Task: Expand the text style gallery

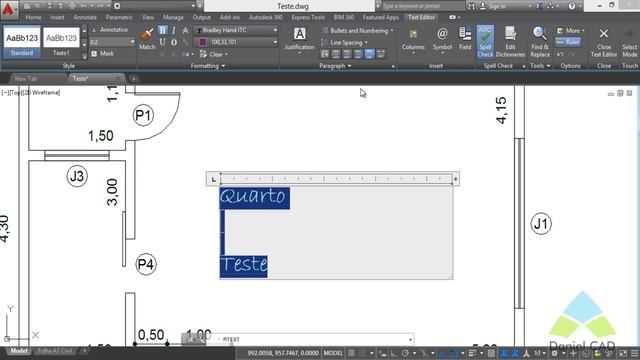Action: 84,55
